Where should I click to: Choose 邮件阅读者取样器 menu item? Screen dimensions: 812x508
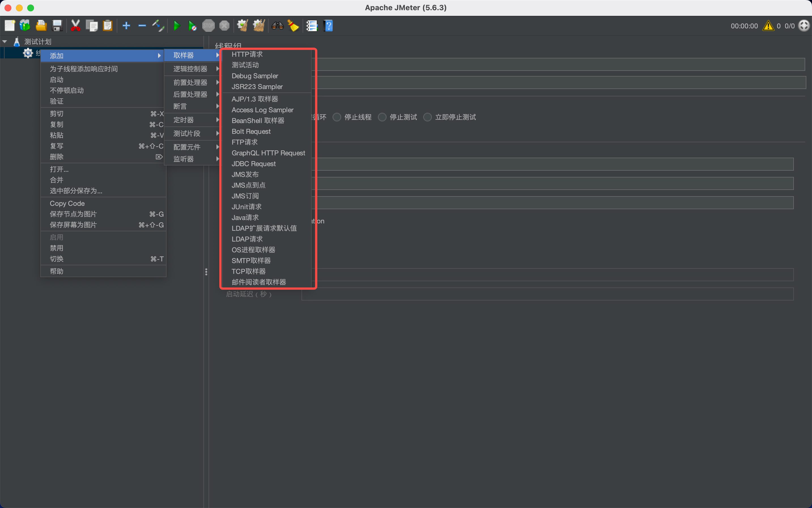[267, 282]
